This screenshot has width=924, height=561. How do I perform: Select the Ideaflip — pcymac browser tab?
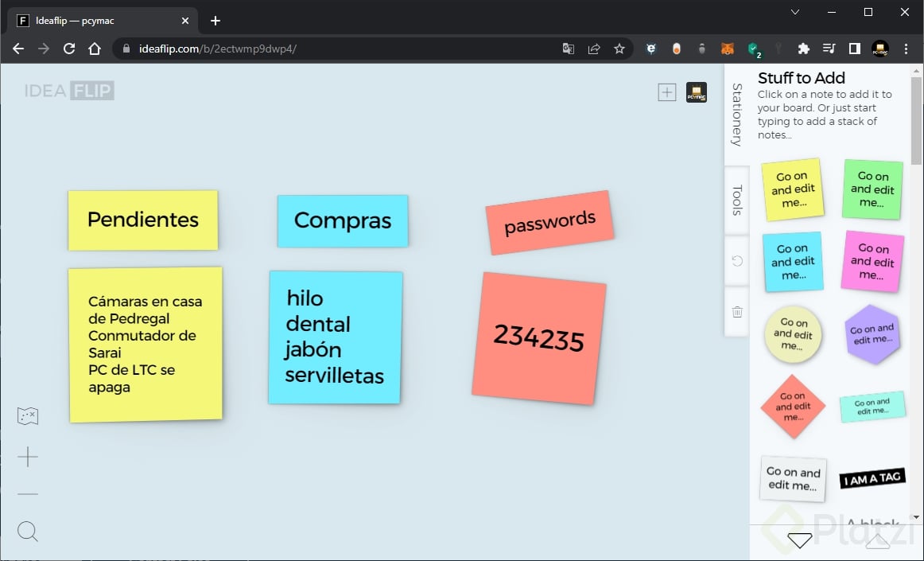[102, 21]
